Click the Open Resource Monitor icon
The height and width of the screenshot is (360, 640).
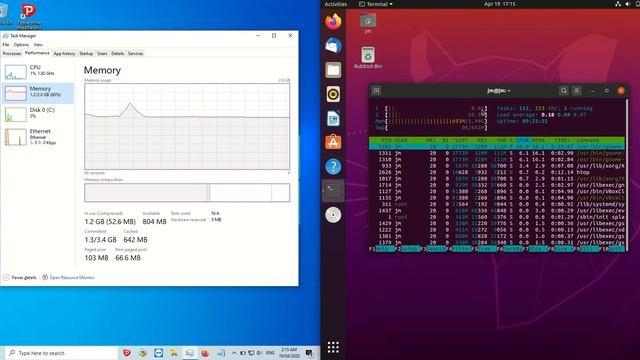pyautogui.click(x=45, y=277)
